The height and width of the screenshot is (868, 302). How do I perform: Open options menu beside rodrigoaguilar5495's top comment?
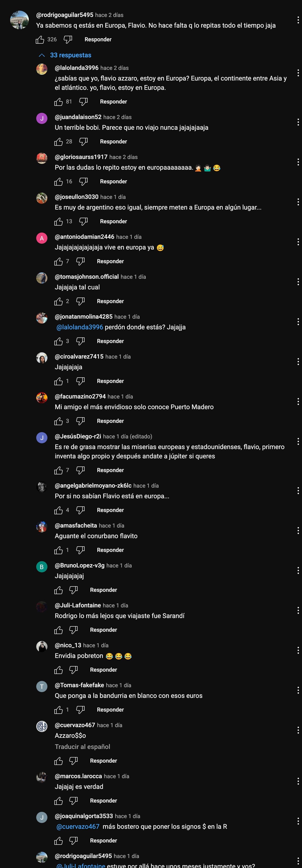298,20
